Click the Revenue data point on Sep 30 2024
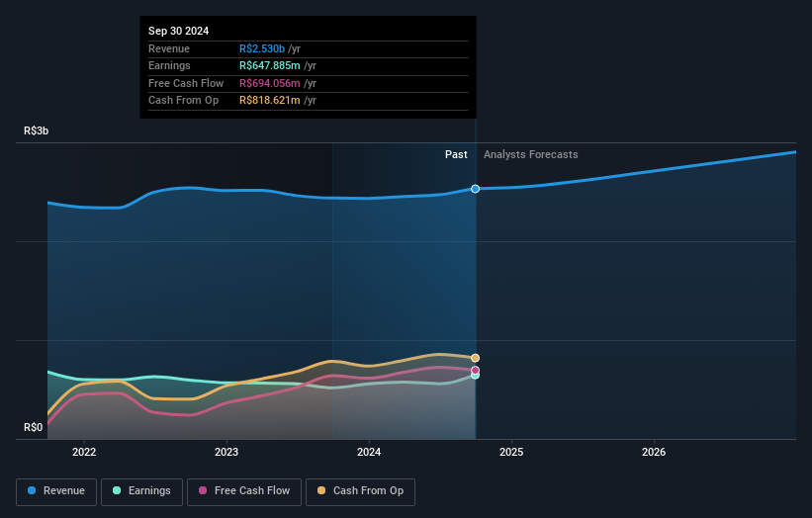812x518 pixels. [x=475, y=189]
